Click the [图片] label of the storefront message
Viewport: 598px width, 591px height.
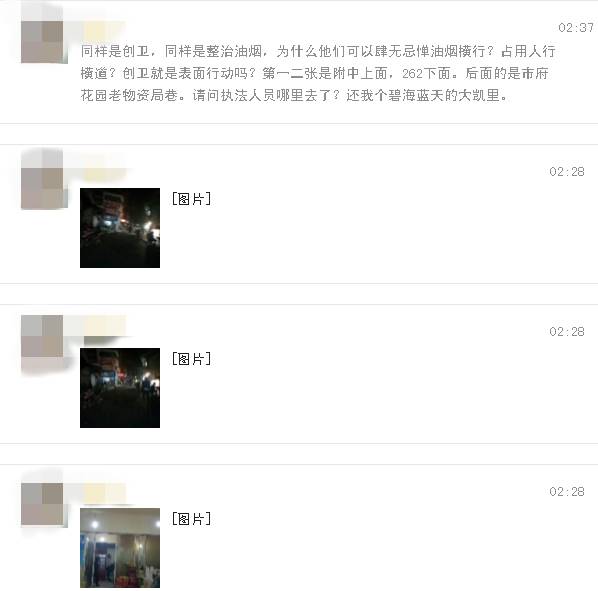[x=191, y=519]
